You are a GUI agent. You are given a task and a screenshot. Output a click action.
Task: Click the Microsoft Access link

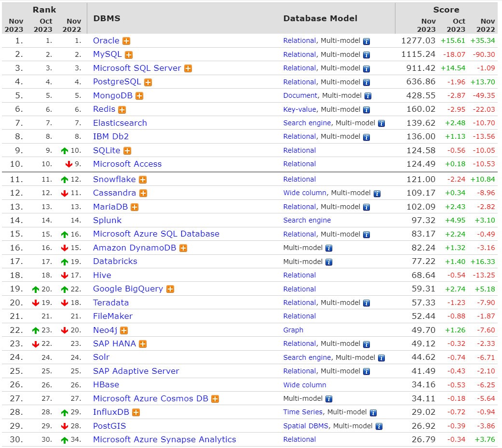pyautogui.click(x=127, y=164)
